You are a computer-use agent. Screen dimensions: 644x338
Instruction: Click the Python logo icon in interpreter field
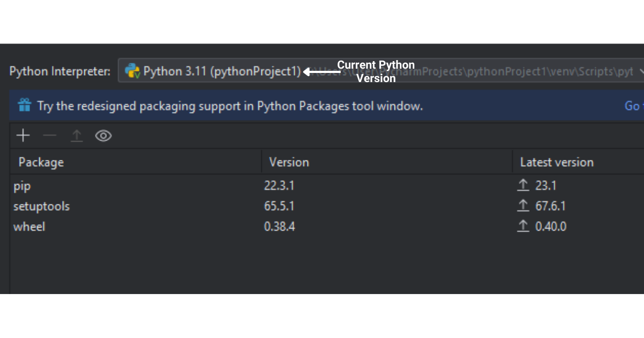click(x=133, y=71)
